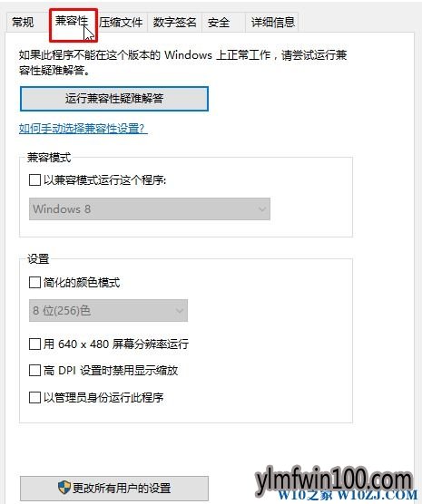This screenshot has height=504, width=422.
Task: Click the ylmfwin100.com watermark text
Action: [334, 480]
